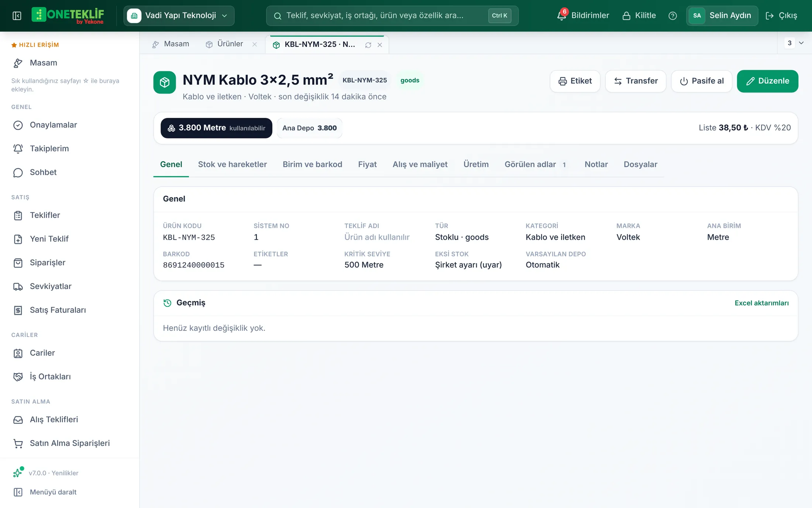
Task: Collapse sidebar via top-left panel icon
Action: point(17,16)
